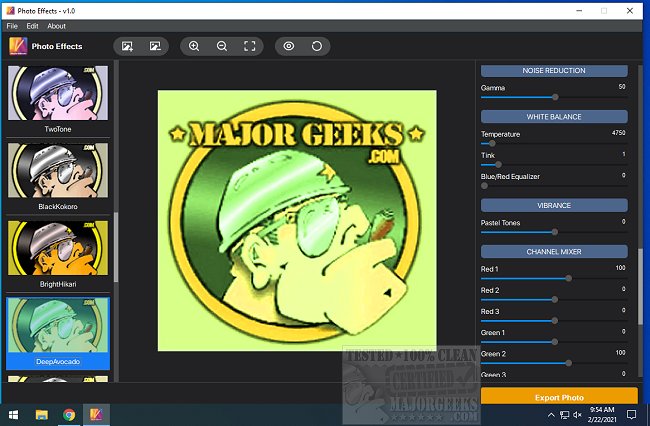Open Chrome from the Windows taskbar
Viewport: 650px width, 426px height.
[69, 414]
